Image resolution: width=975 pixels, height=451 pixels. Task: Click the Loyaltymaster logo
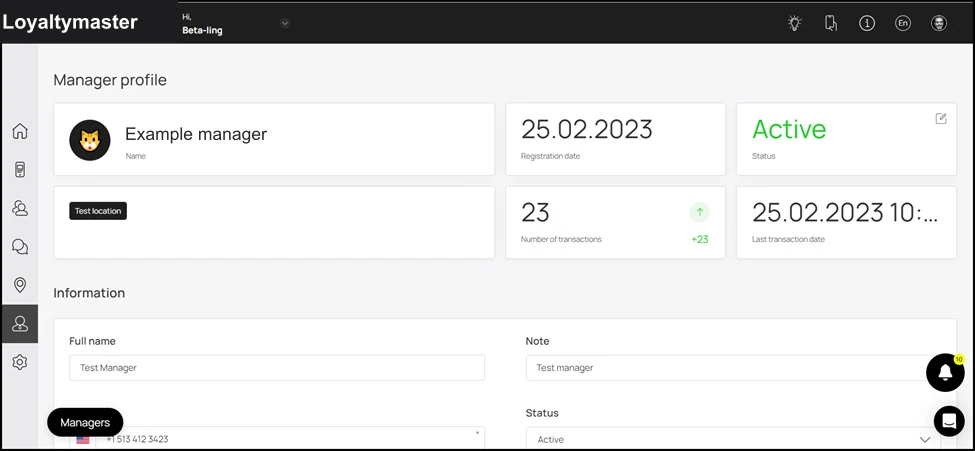70,22
